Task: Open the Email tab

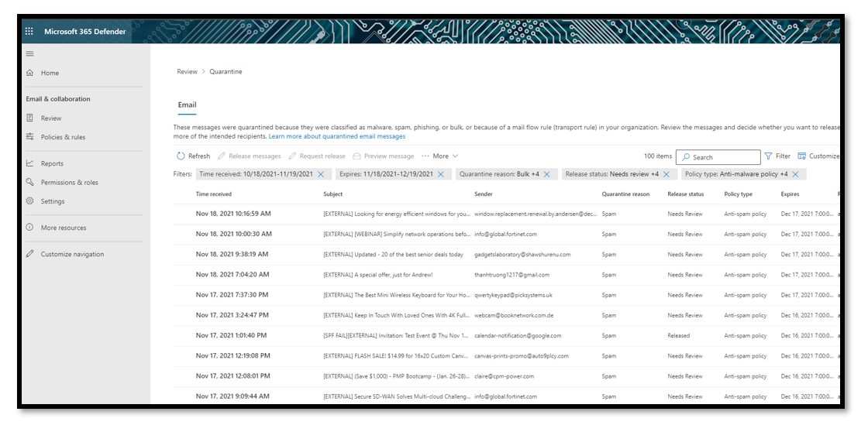Action: [x=187, y=105]
